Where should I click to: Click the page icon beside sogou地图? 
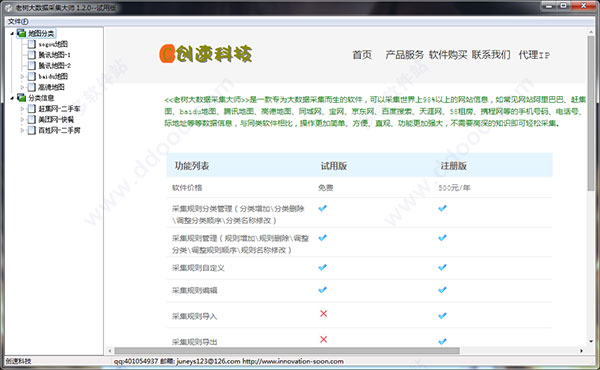coord(32,44)
